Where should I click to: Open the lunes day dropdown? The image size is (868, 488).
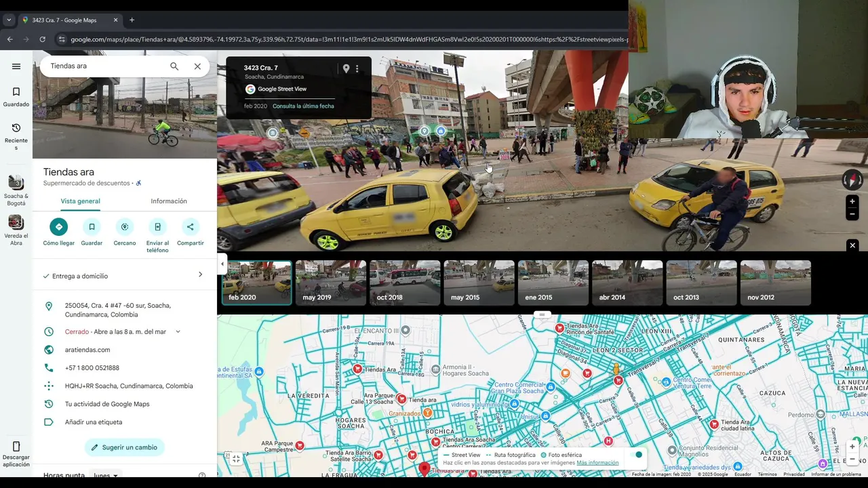point(106,476)
